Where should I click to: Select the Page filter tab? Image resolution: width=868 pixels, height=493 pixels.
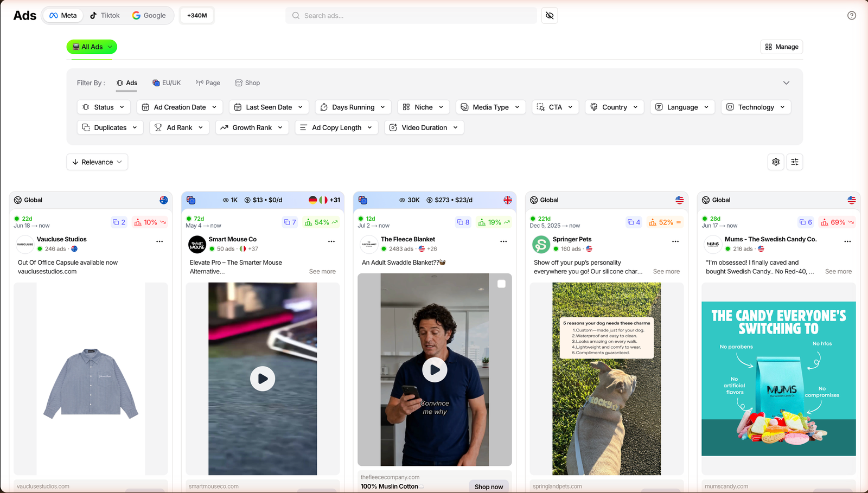coord(208,83)
